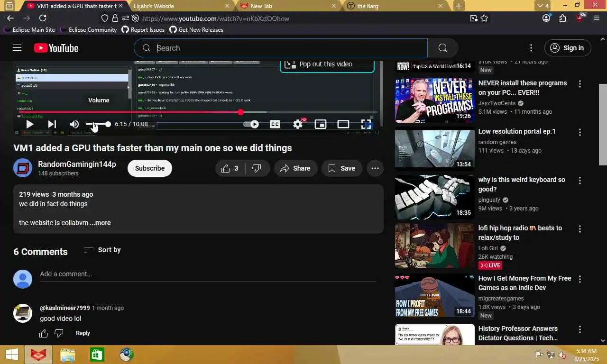Screen dimensions: 607x364
Task: Skip to the next video
Action: [52, 124]
